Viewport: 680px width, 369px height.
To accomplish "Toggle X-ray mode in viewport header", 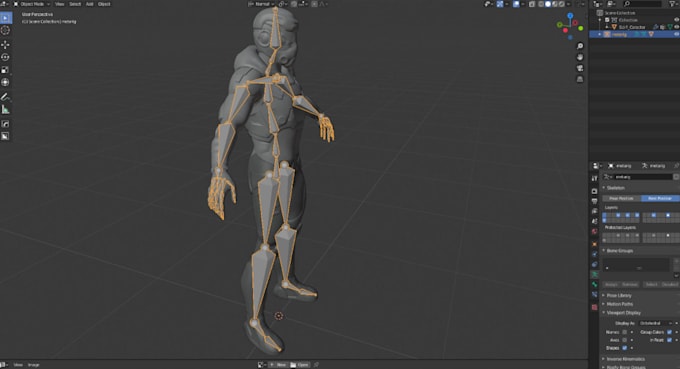I will 532,4.
